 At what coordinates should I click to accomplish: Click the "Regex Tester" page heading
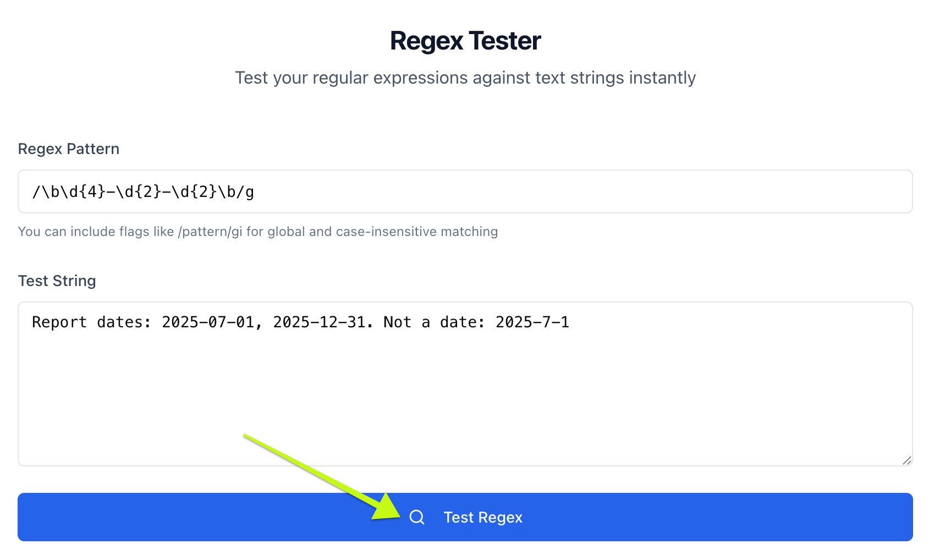coord(465,41)
